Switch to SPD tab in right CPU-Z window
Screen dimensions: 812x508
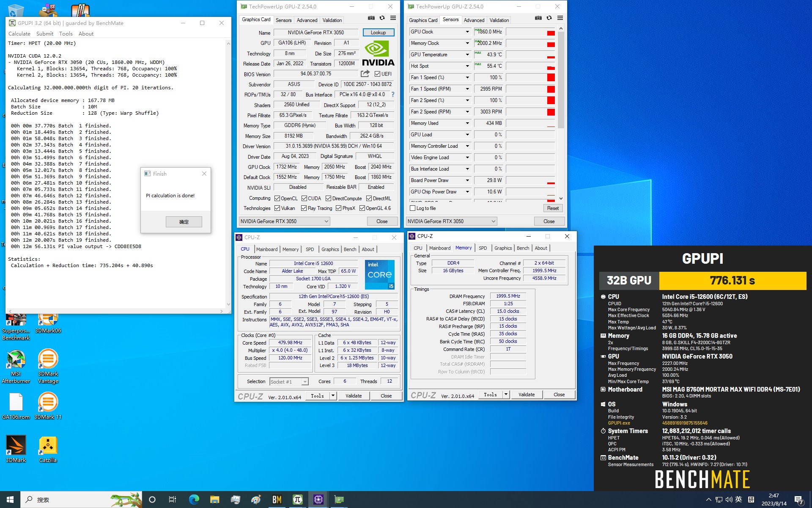tap(483, 248)
